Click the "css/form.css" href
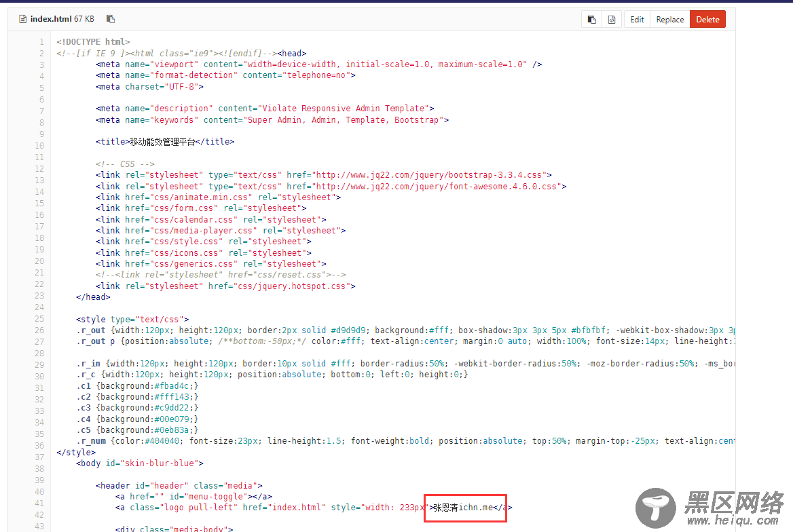 (x=183, y=208)
